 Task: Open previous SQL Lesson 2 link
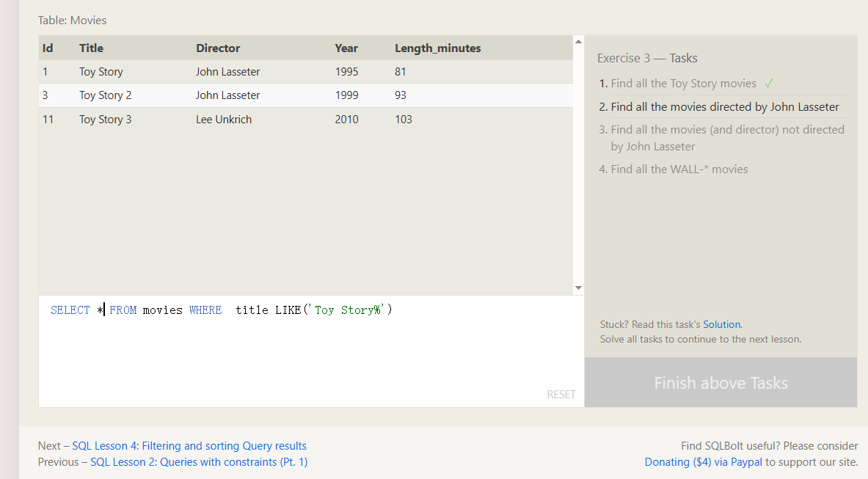click(x=199, y=462)
